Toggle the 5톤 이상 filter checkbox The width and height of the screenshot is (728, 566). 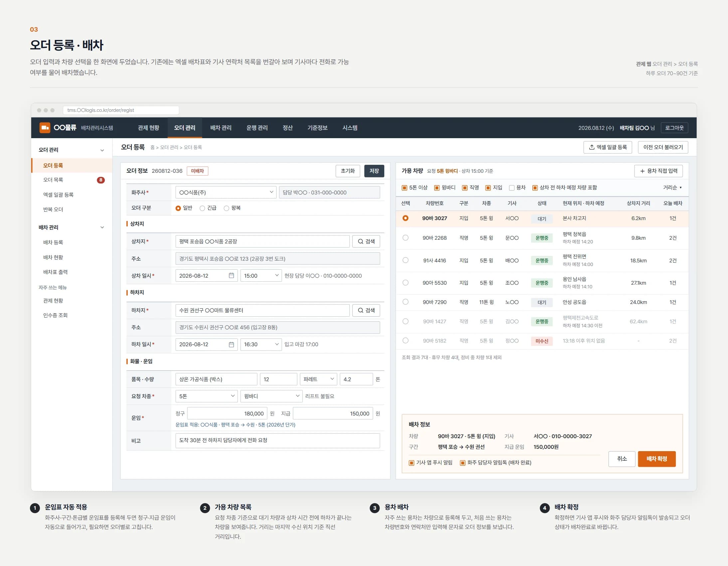point(404,188)
